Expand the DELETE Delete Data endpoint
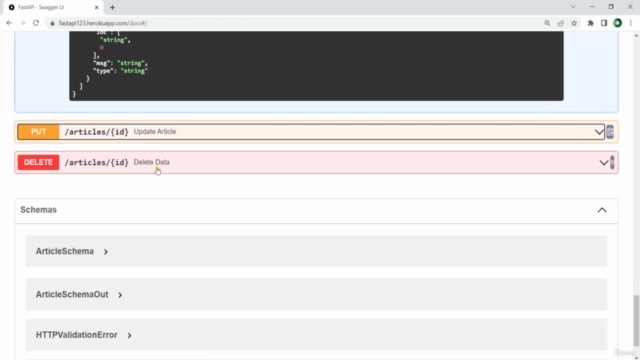Viewport: 640px width, 360px height. click(x=316, y=162)
